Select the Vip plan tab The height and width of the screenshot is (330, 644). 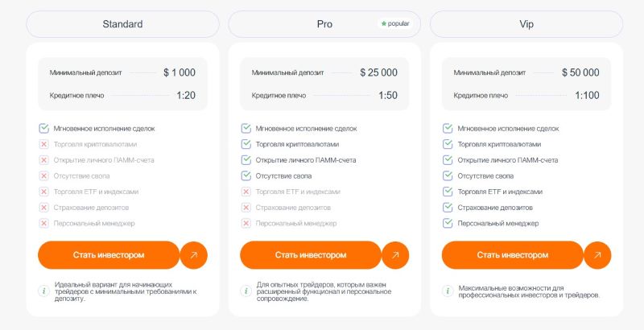526,24
